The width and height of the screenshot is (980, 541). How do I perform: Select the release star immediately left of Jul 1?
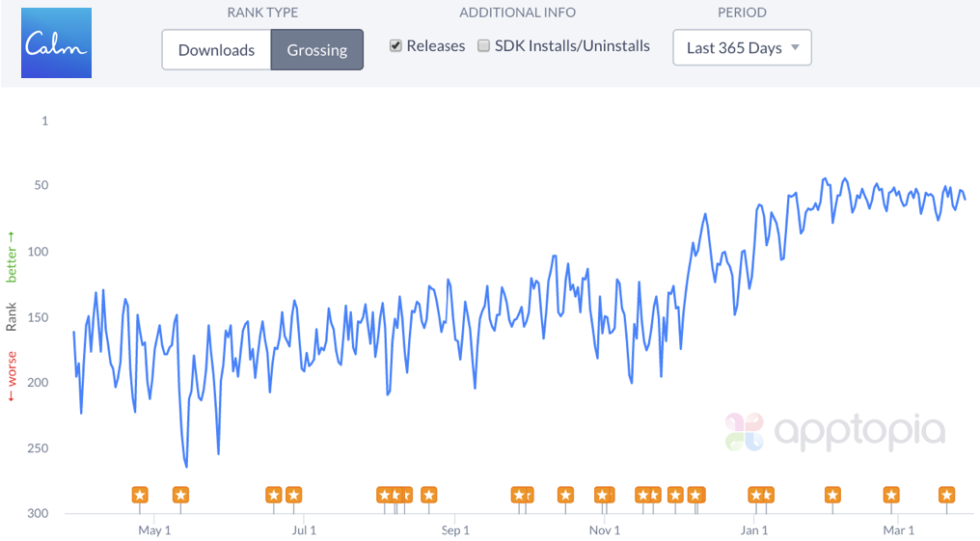293,496
